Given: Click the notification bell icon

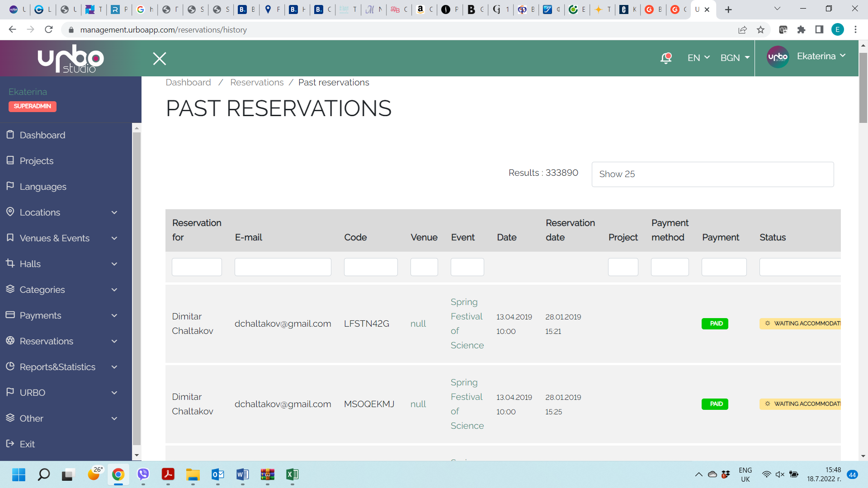Looking at the screenshot, I should (666, 58).
